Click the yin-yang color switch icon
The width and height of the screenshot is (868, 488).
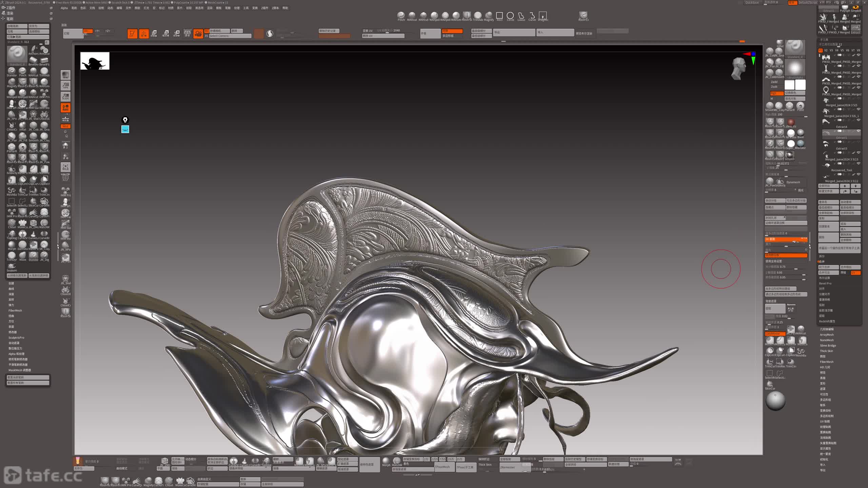click(270, 34)
